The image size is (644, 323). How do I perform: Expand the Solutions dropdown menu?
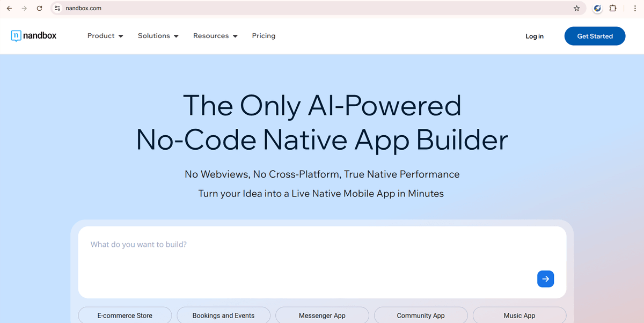coord(158,36)
